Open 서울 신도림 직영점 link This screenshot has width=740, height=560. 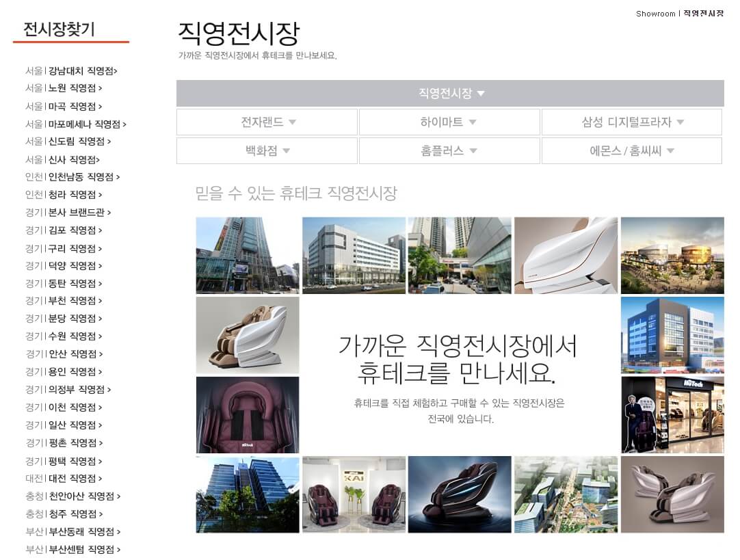68,142
